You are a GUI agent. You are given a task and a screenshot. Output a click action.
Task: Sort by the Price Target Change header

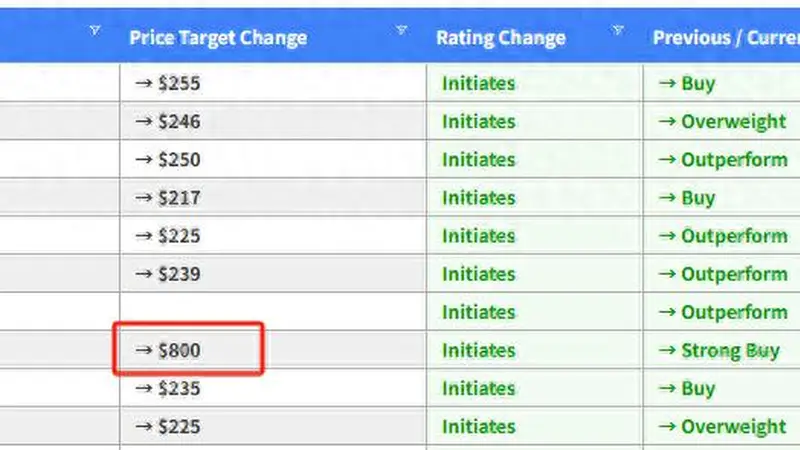click(218, 38)
